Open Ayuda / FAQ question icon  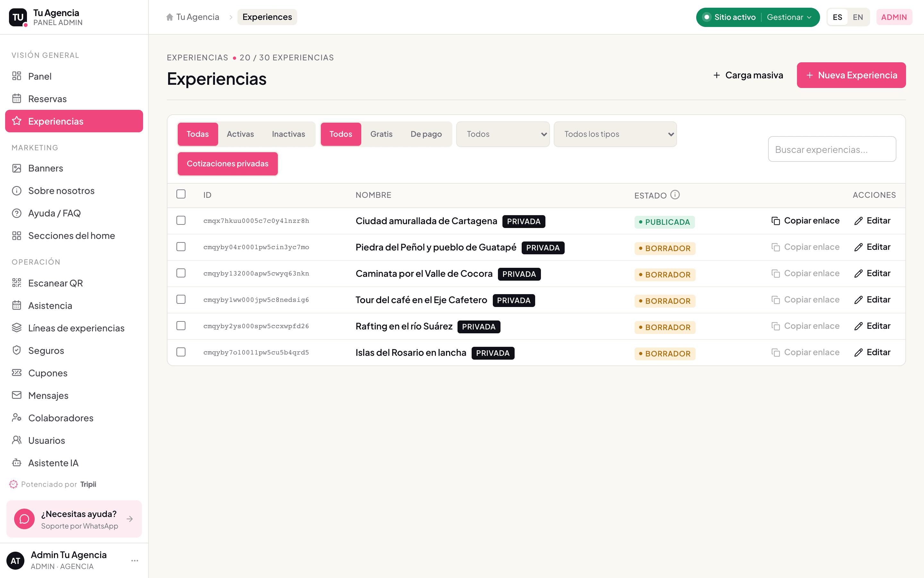16,213
